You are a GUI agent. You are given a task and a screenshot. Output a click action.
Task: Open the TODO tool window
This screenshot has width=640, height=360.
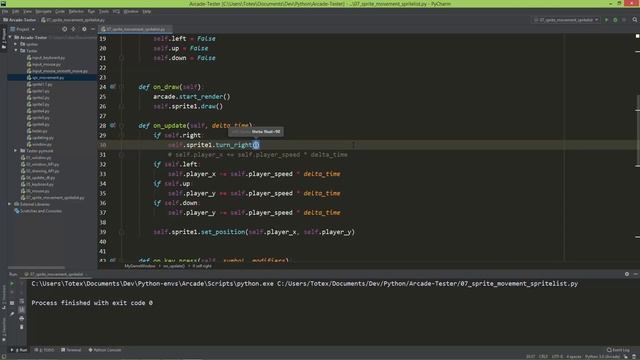45,350
